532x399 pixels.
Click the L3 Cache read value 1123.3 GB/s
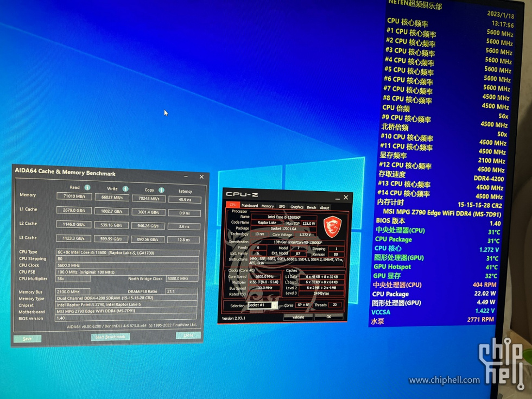point(73,238)
